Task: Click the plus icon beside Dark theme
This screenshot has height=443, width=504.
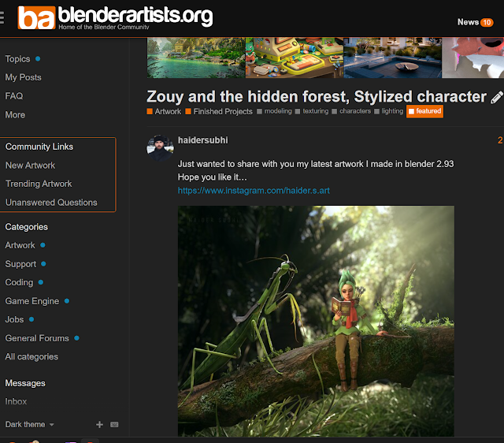Action: [100, 425]
